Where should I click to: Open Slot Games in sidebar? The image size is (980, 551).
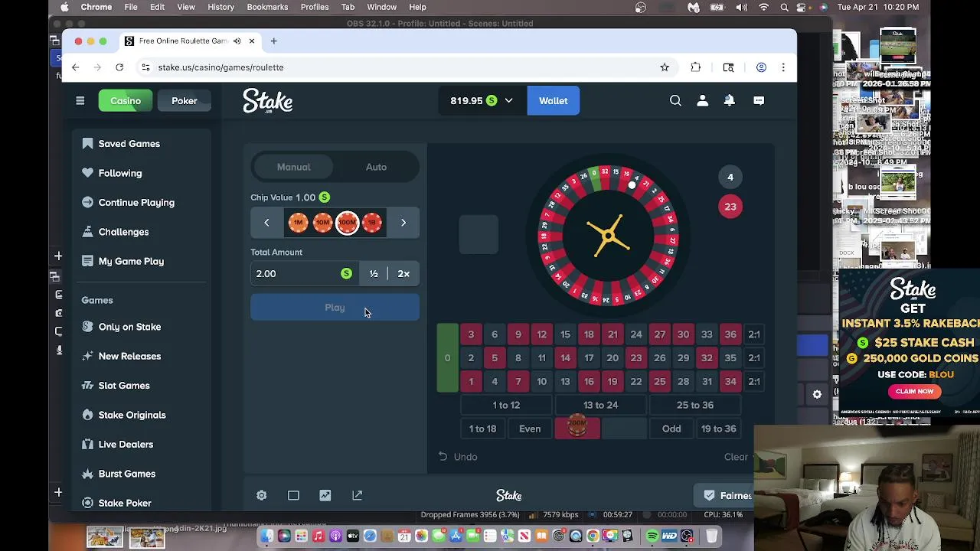(x=124, y=386)
